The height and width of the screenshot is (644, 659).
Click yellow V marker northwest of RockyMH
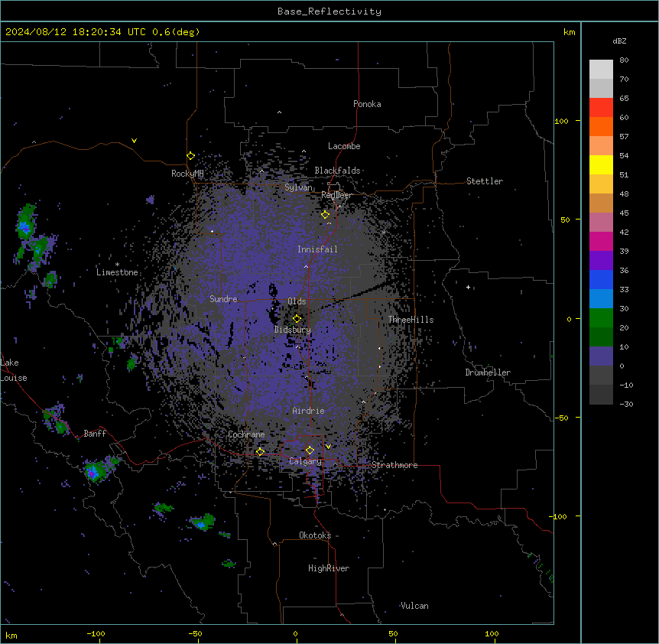click(x=134, y=141)
